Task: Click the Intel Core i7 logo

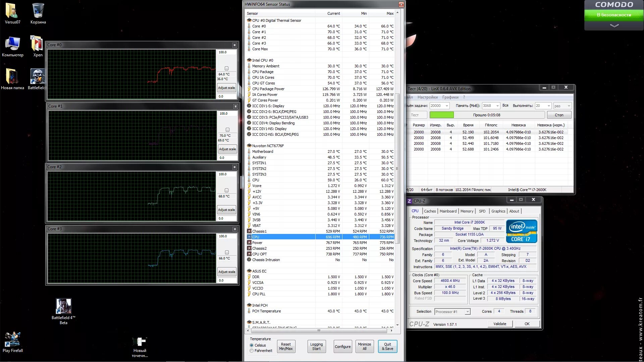Action: pos(521,231)
